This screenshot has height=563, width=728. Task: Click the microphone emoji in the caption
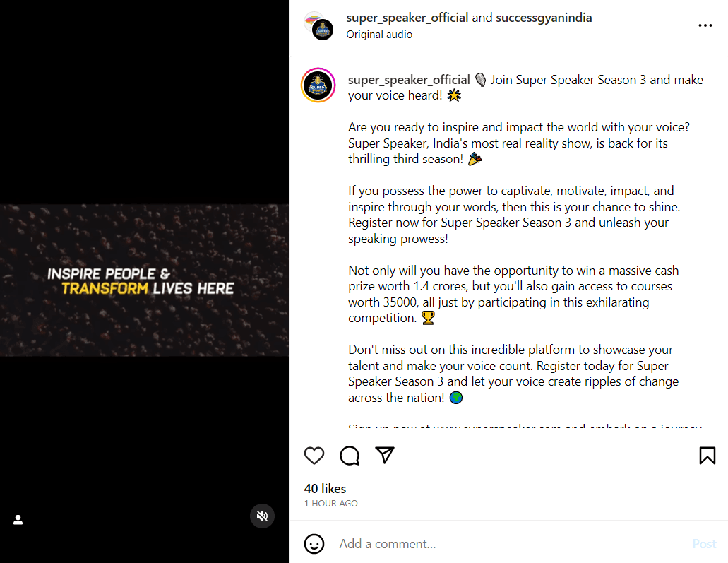click(x=480, y=79)
